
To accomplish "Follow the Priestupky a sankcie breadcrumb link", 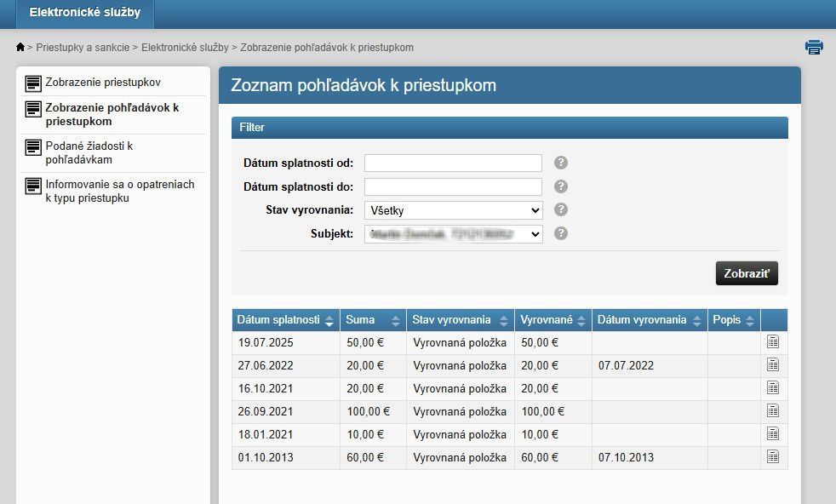I will pos(83,48).
